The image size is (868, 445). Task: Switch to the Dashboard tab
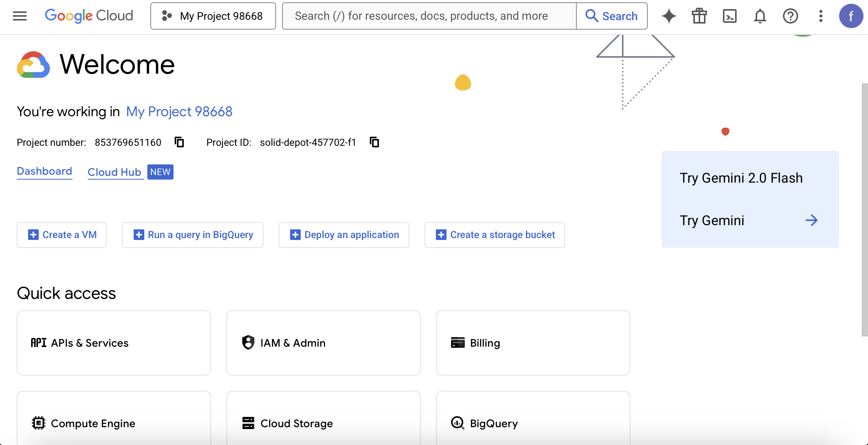pyautogui.click(x=44, y=171)
